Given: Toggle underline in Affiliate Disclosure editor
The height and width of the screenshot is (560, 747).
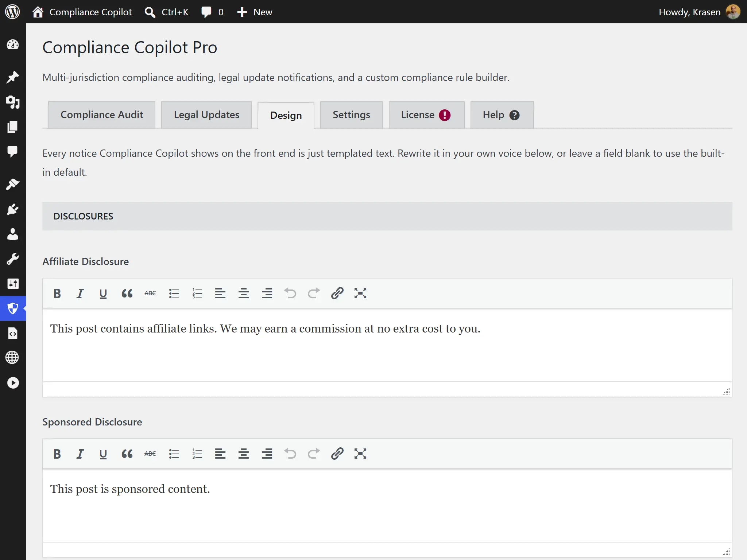Looking at the screenshot, I should [103, 293].
